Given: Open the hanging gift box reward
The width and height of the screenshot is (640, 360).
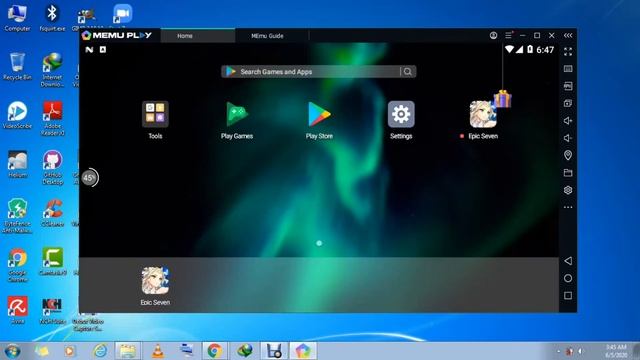Looking at the screenshot, I should click(502, 99).
